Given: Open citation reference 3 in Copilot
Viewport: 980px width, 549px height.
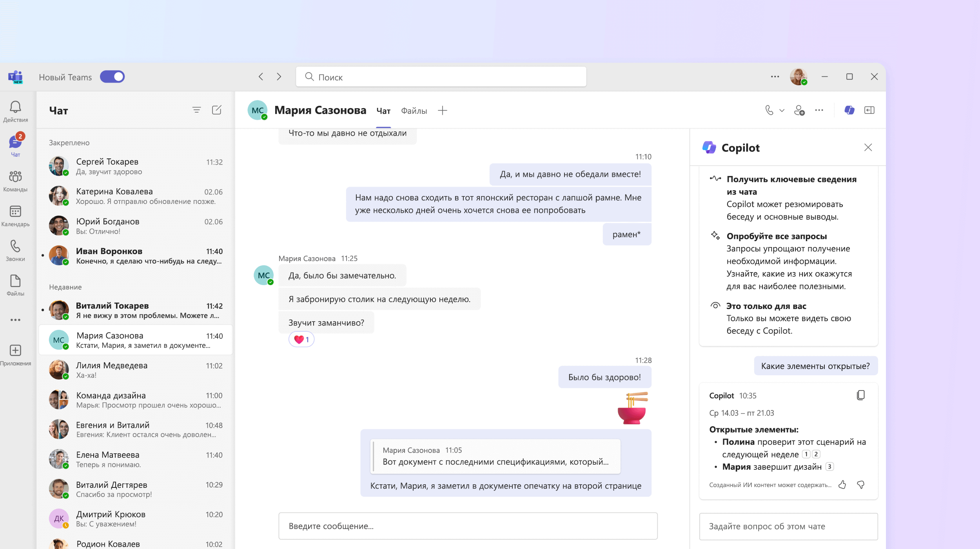Looking at the screenshot, I should [x=829, y=467].
